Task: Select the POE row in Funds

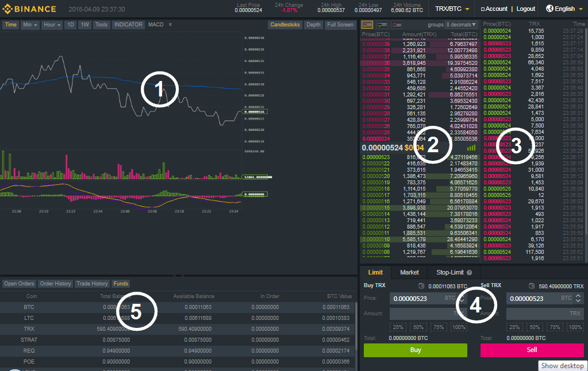Action: point(179,362)
